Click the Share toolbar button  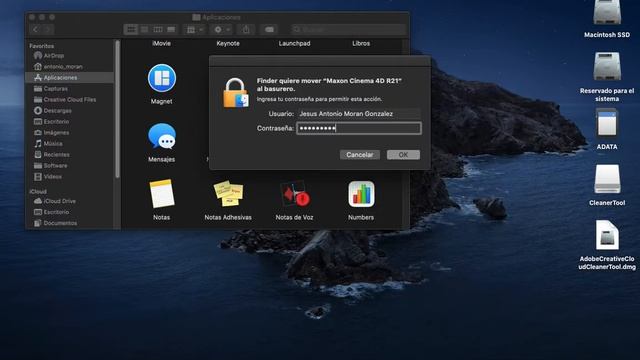[x=246, y=29]
